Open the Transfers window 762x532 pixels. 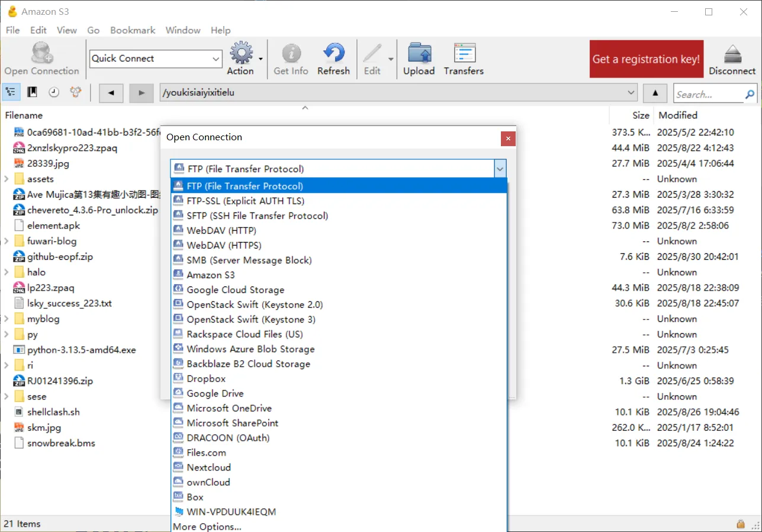464,59
